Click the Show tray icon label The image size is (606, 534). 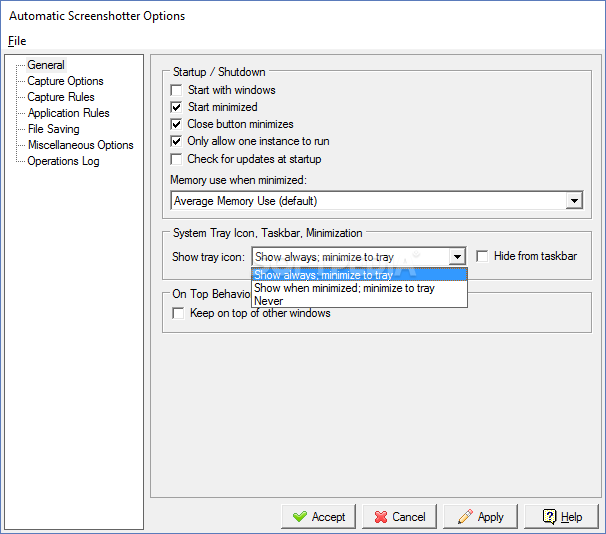point(208,257)
